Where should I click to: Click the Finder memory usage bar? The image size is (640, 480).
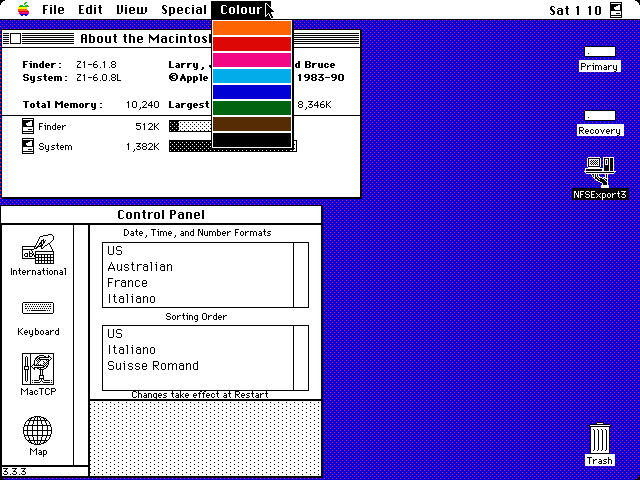[x=190, y=126]
